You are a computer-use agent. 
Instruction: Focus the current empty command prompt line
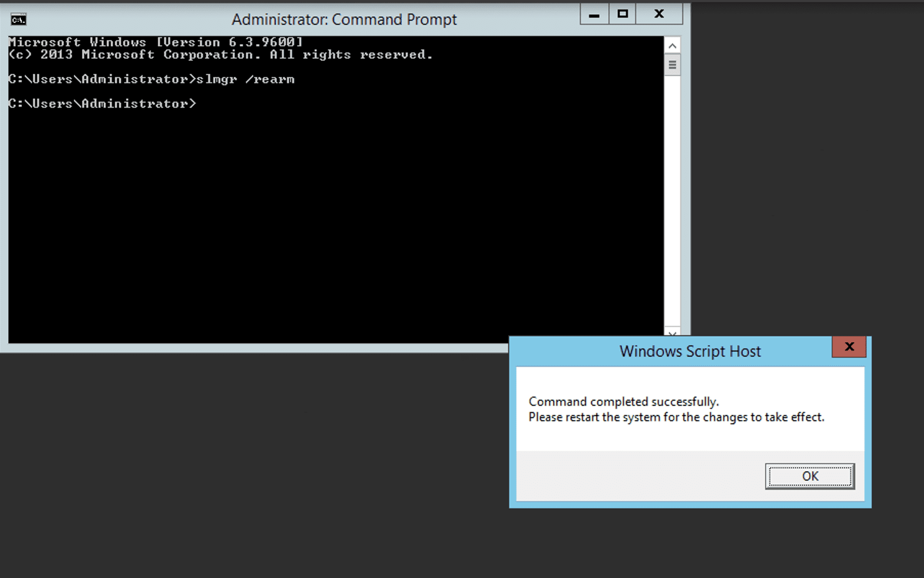(102, 104)
